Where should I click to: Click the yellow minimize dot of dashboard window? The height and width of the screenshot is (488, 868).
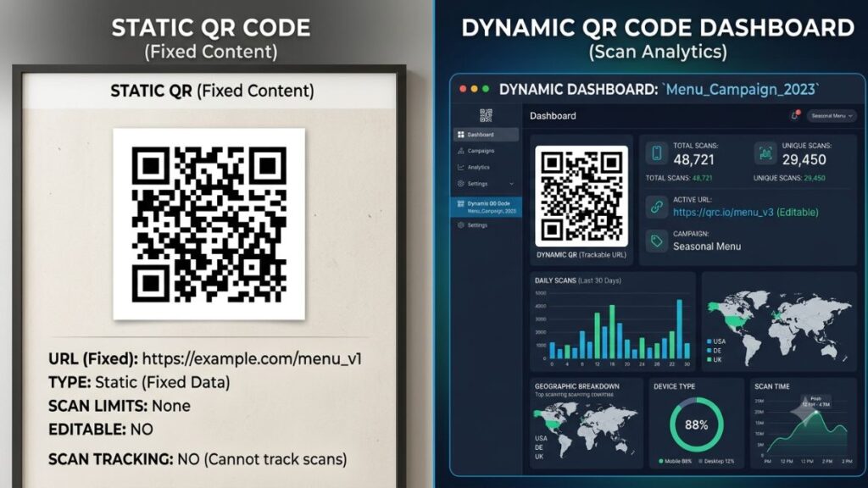[x=474, y=88]
